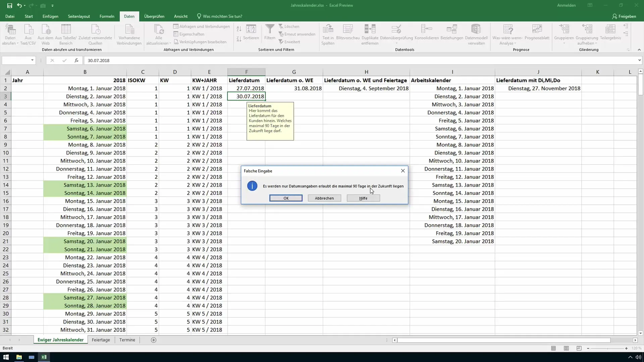Close the Falsche Eingabe dialog

pyautogui.click(x=403, y=171)
